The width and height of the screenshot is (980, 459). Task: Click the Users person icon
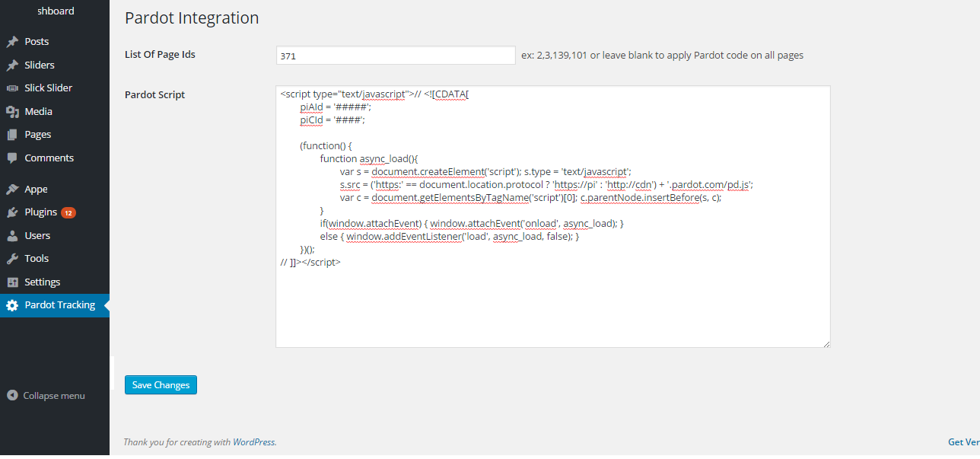[12, 236]
